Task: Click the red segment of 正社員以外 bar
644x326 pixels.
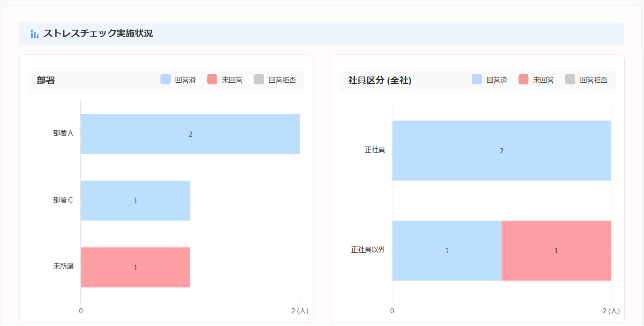Action: [556, 250]
